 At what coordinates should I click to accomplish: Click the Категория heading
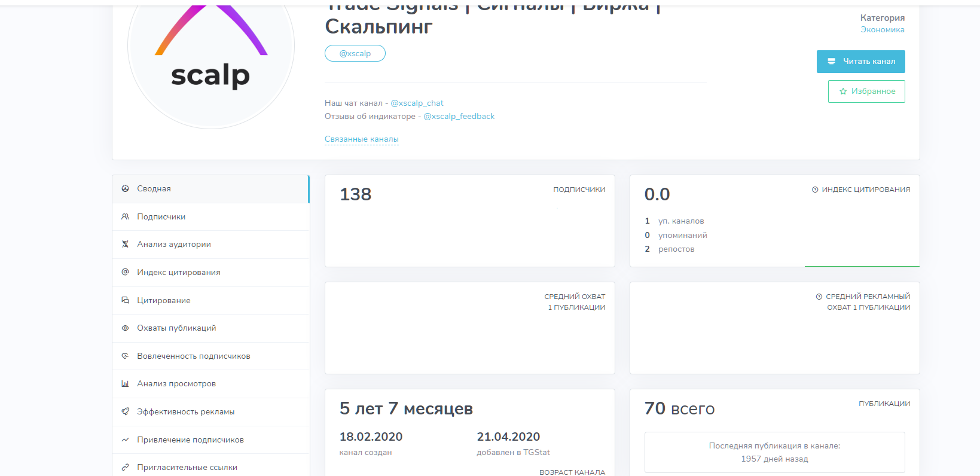click(883, 18)
